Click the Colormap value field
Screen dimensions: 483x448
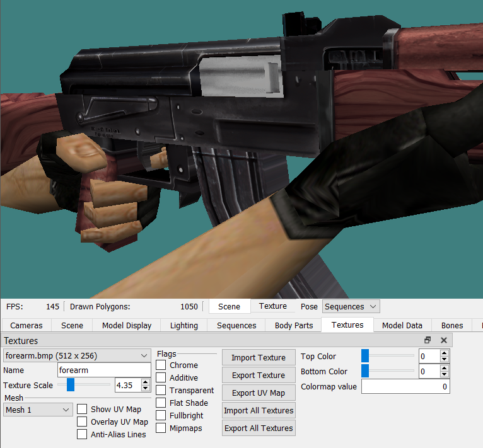tap(405, 386)
